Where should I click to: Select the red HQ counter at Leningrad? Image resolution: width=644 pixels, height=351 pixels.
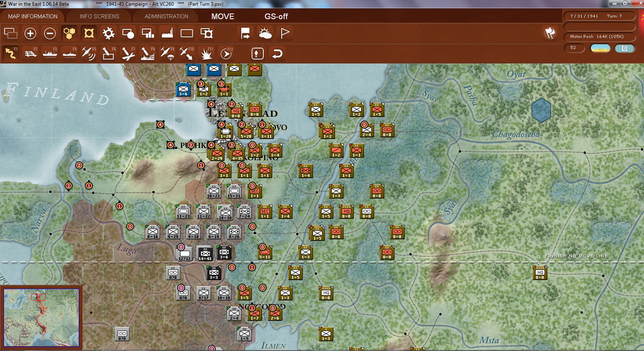tap(236, 111)
